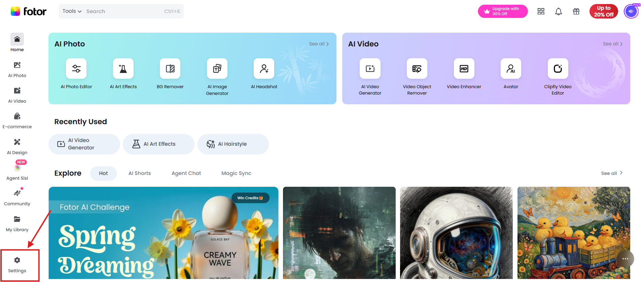Open recently used AI Hairstyle
644x282 pixels.
[233, 144]
